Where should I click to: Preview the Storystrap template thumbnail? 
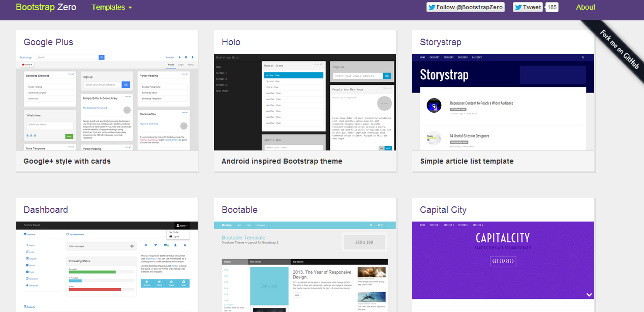coord(503,102)
